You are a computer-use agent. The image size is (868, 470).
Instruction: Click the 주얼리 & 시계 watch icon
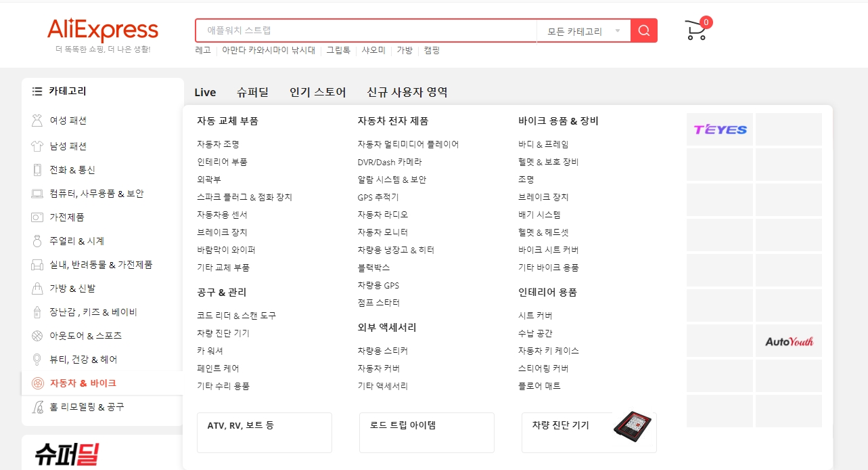point(37,240)
